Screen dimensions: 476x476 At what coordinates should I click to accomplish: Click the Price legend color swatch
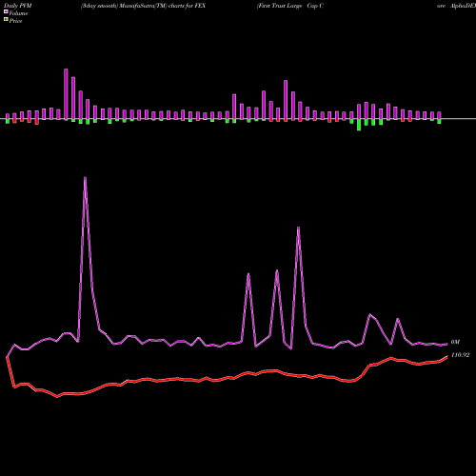coord(6,20)
